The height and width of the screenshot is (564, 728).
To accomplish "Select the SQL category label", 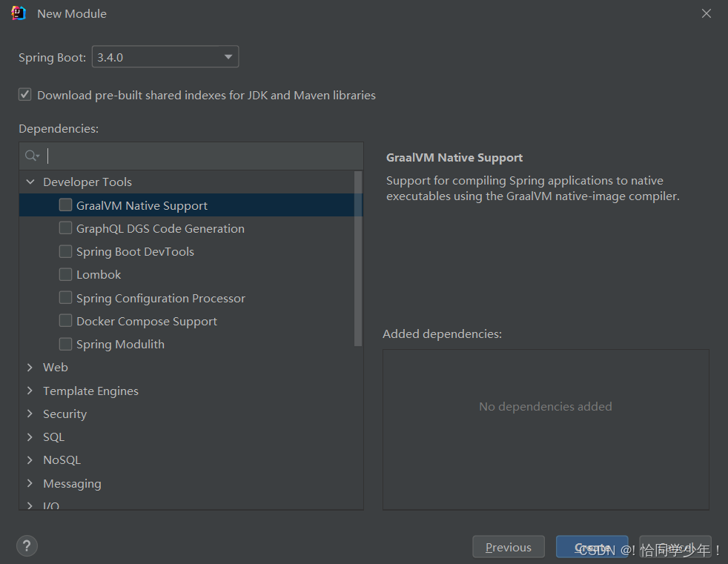I will [x=54, y=437].
